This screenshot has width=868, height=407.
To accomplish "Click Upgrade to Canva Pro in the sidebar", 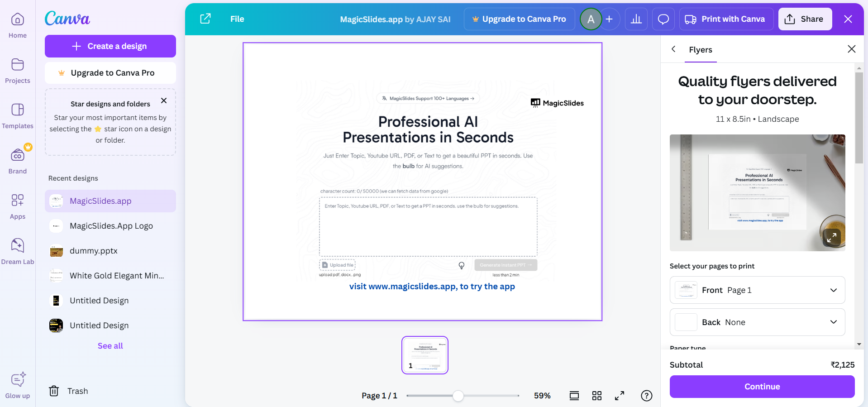I will (110, 73).
